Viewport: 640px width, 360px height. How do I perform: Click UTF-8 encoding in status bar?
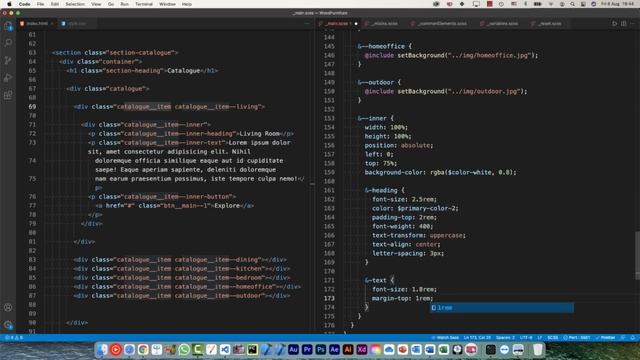point(526,338)
